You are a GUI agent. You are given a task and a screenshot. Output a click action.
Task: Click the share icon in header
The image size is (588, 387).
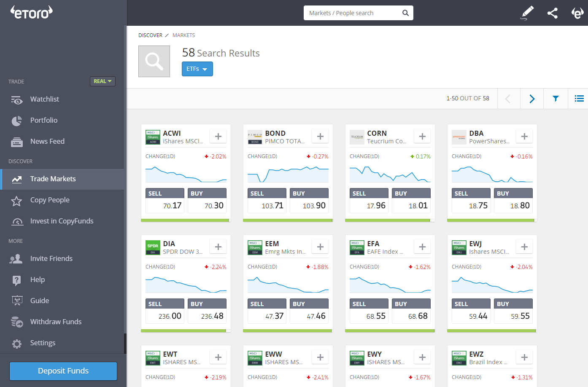553,13
